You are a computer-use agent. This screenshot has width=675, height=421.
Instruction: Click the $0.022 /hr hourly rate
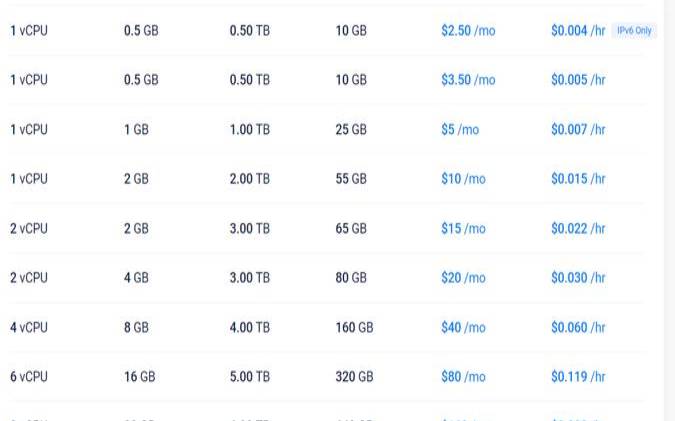click(578, 228)
